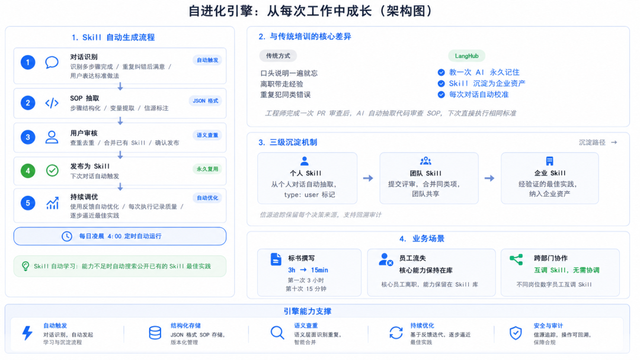Click the 自动优化 badge
Viewport: 640px width, 360px height.
click(207, 198)
